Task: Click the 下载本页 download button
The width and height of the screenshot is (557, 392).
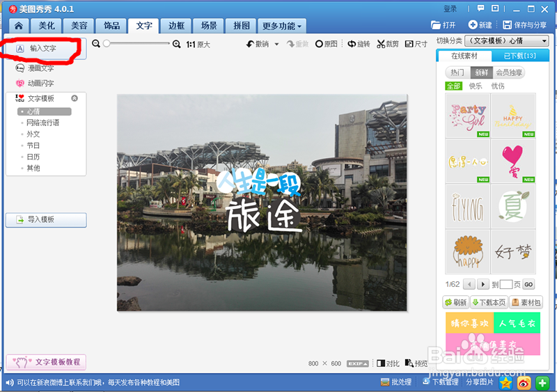Action: 489,302
